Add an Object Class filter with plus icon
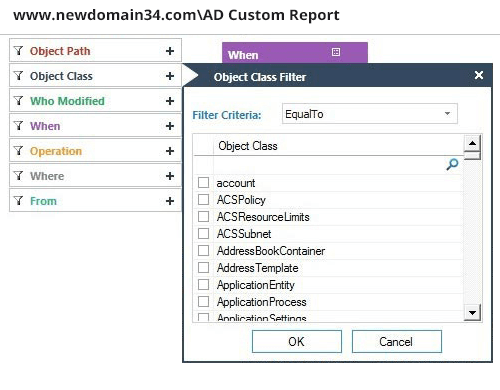500x390 pixels. coord(170,76)
